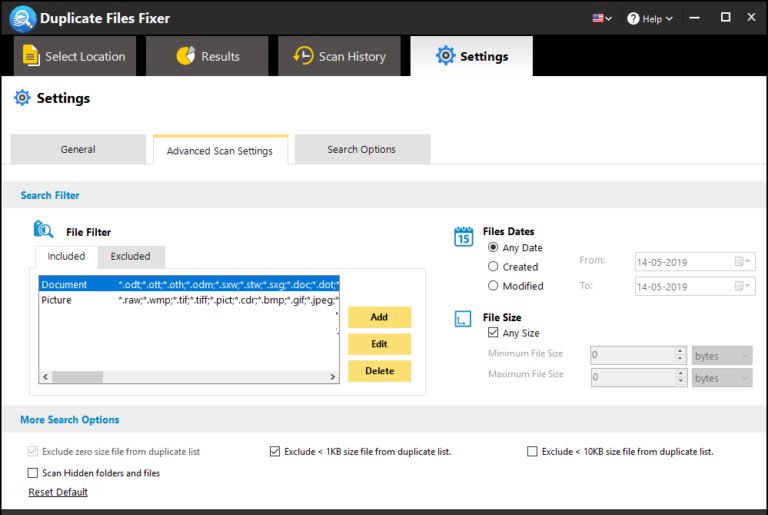768x515 pixels.
Task: Click the Scan History clock icon
Action: coord(303,55)
